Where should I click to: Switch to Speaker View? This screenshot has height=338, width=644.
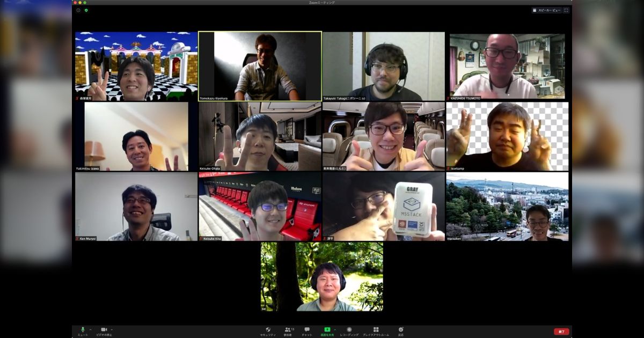pyautogui.click(x=546, y=9)
